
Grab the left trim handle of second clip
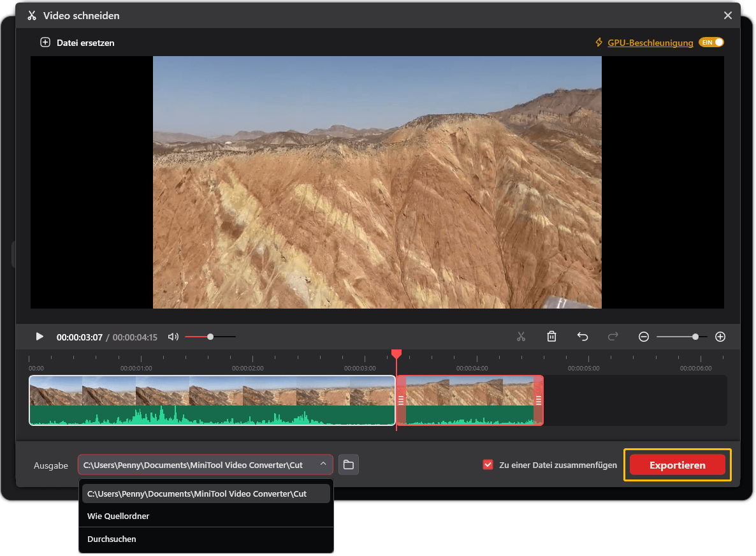(x=401, y=400)
